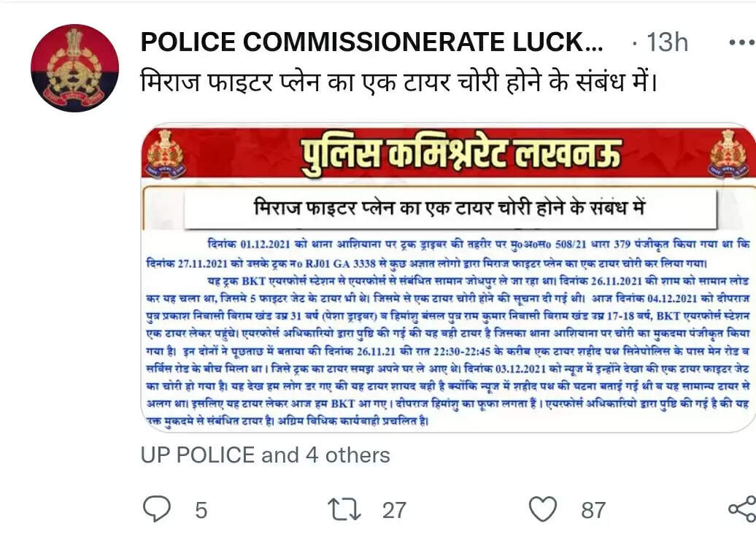Screen dimensions: 756x545
Task: Click the right emblem in the image banner
Action: [x=728, y=153]
